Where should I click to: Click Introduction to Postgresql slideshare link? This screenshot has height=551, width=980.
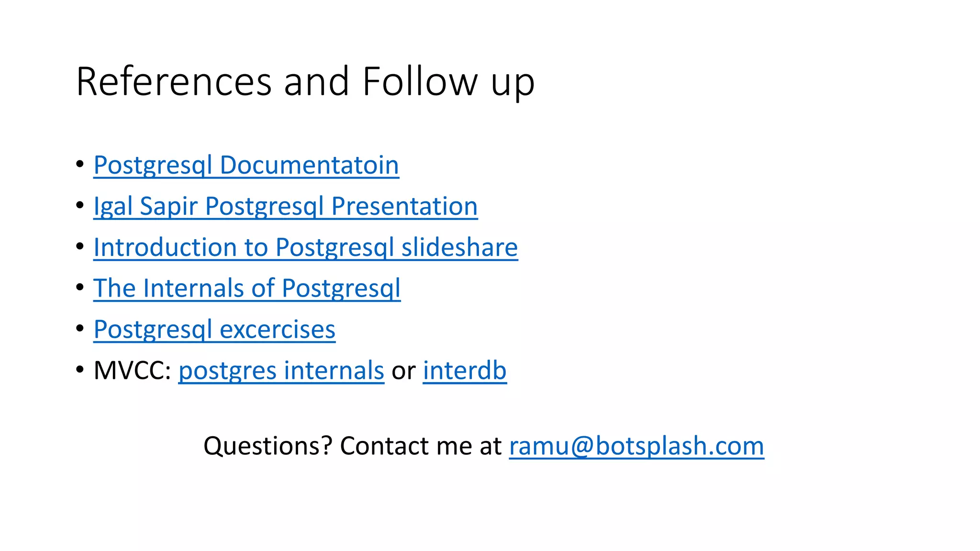click(305, 248)
